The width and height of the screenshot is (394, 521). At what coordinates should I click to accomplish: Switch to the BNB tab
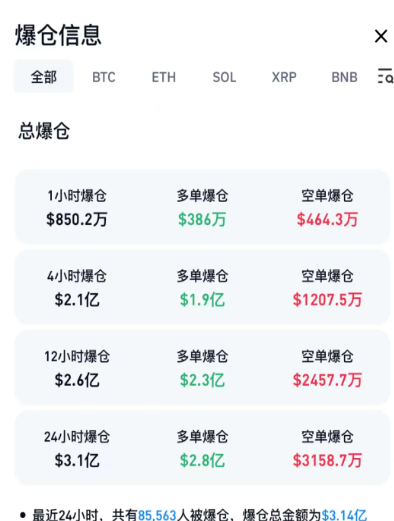pos(344,77)
